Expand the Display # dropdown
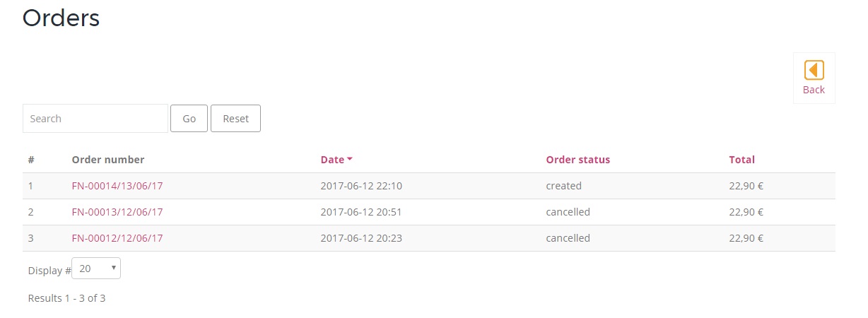 tap(96, 269)
